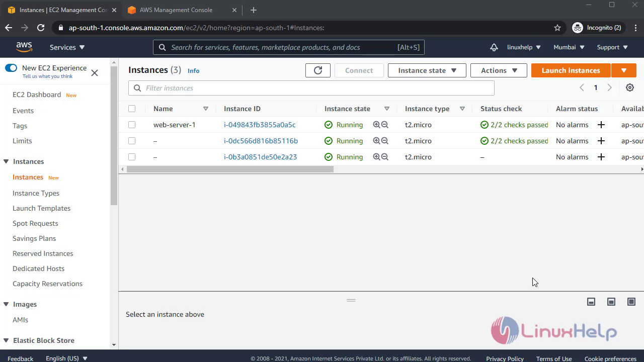
Task: Open the linuxhelp account dropdown
Action: click(x=524, y=47)
